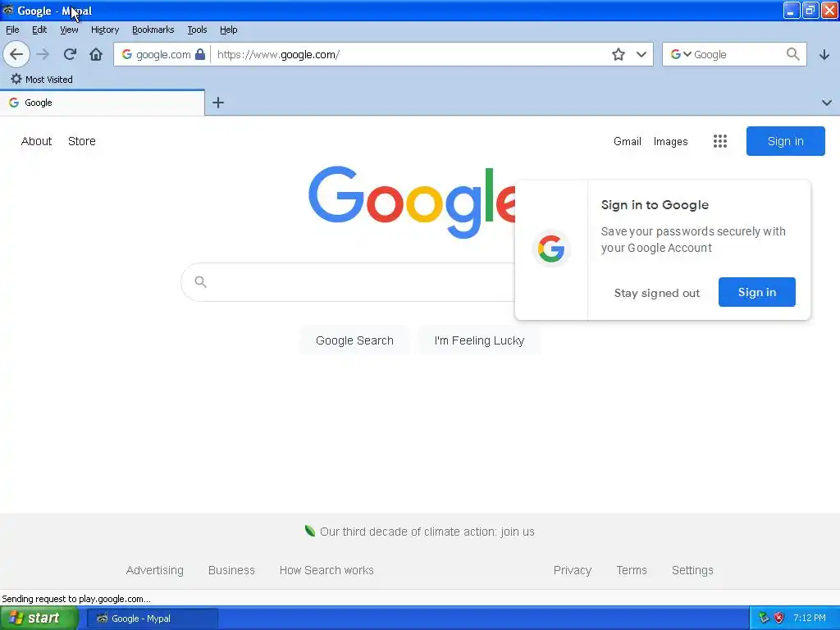List all tabs using tab bar chevron
This screenshot has height=630, width=840.
827,103
